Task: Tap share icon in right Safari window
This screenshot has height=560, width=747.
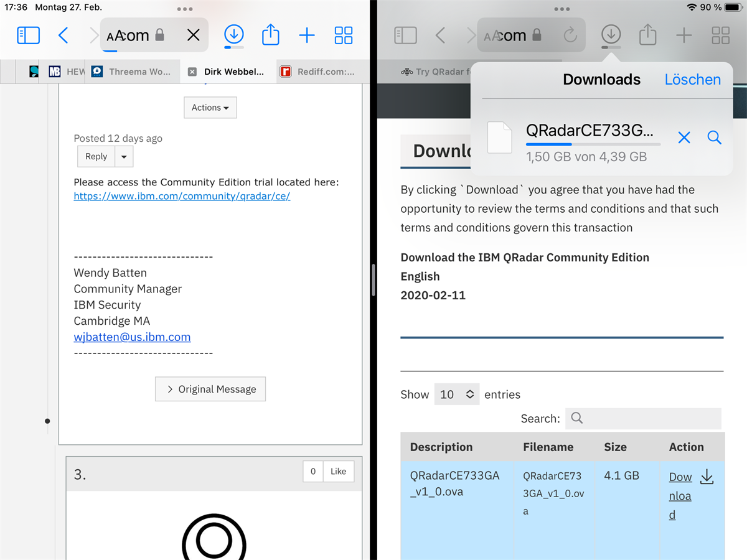Action: (648, 34)
